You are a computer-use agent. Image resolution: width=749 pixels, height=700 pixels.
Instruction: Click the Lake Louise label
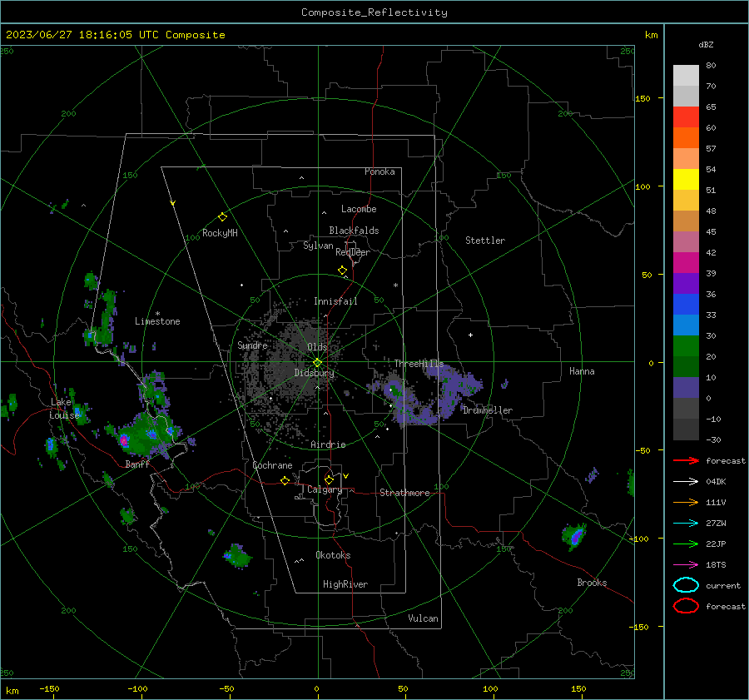(x=64, y=409)
